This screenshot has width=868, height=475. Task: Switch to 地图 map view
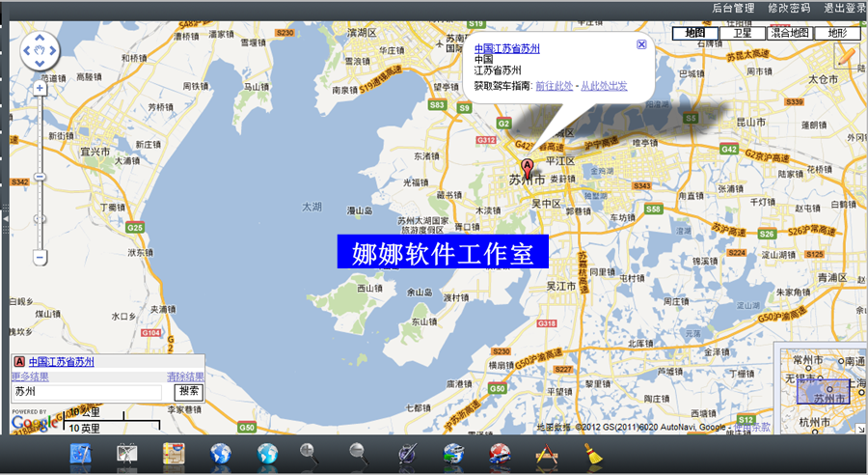click(x=695, y=33)
